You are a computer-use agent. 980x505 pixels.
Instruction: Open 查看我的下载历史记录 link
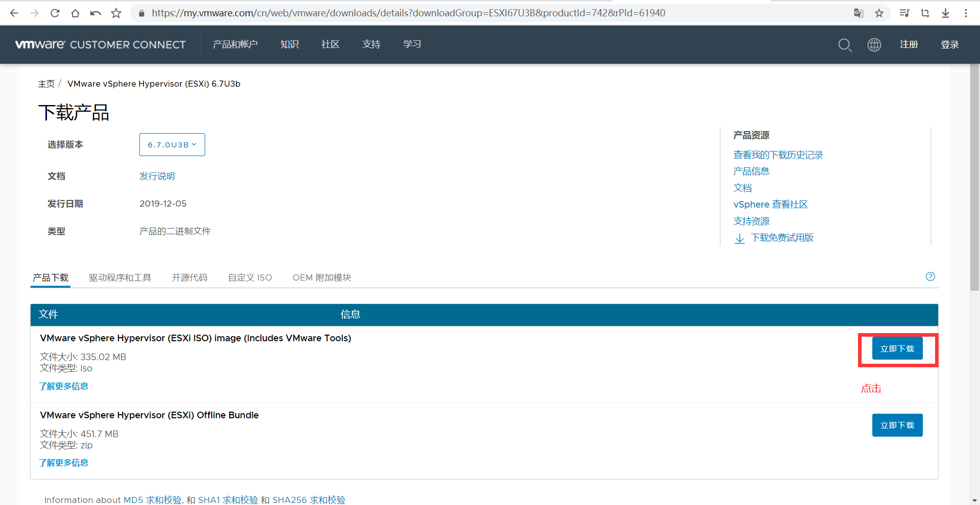click(778, 155)
